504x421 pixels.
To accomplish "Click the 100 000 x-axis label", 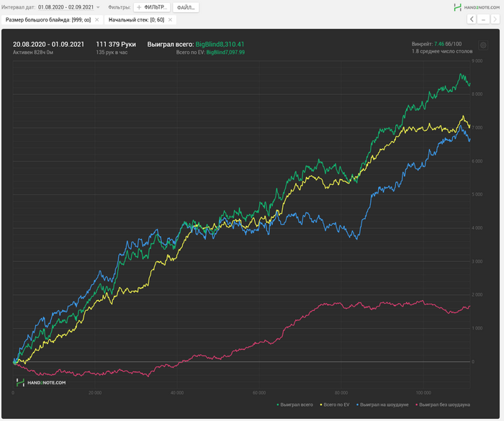I will pyautogui.click(x=423, y=393).
